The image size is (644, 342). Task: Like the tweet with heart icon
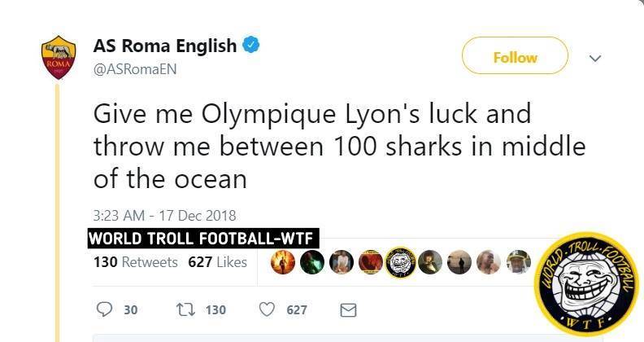(x=268, y=309)
